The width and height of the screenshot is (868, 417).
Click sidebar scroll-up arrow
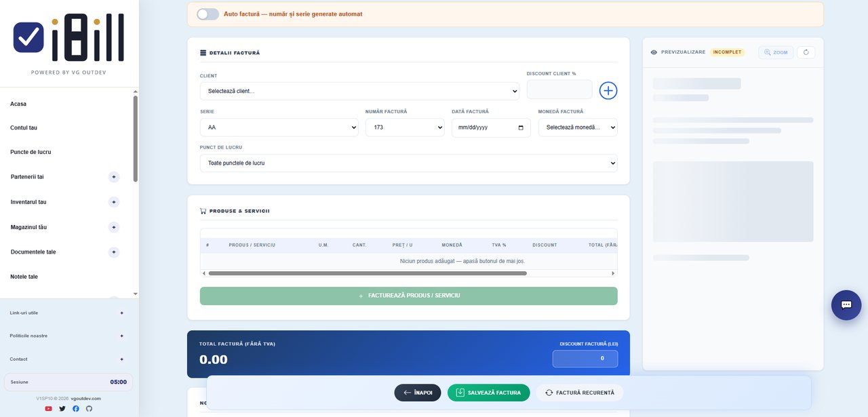[136, 92]
